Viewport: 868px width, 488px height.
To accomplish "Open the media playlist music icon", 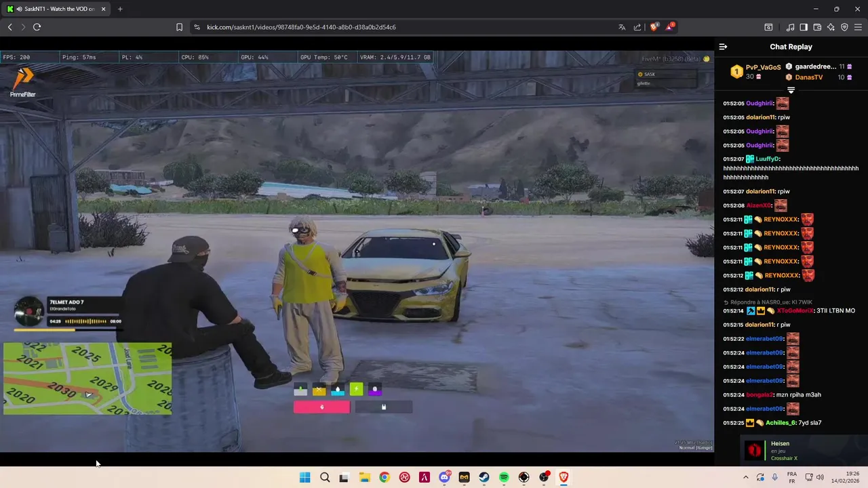I will [790, 27].
